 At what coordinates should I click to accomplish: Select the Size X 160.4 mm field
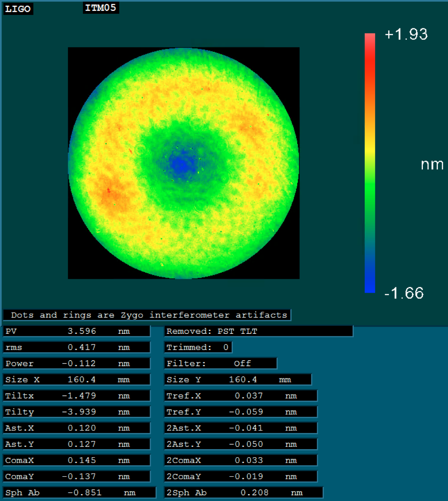point(77,380)
